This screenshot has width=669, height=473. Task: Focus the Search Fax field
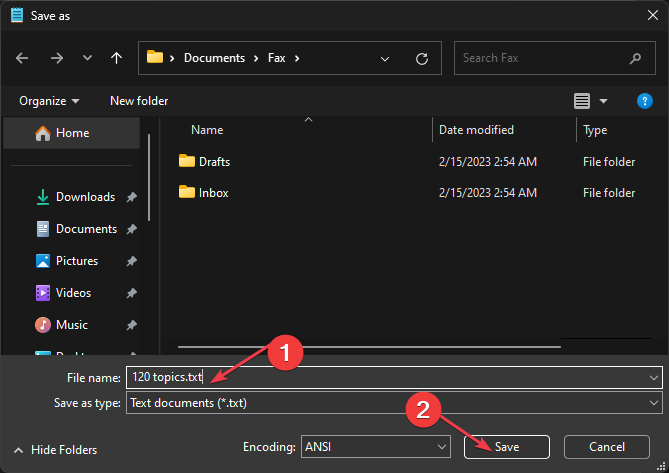pyautogui.click(x=555, y=58)
